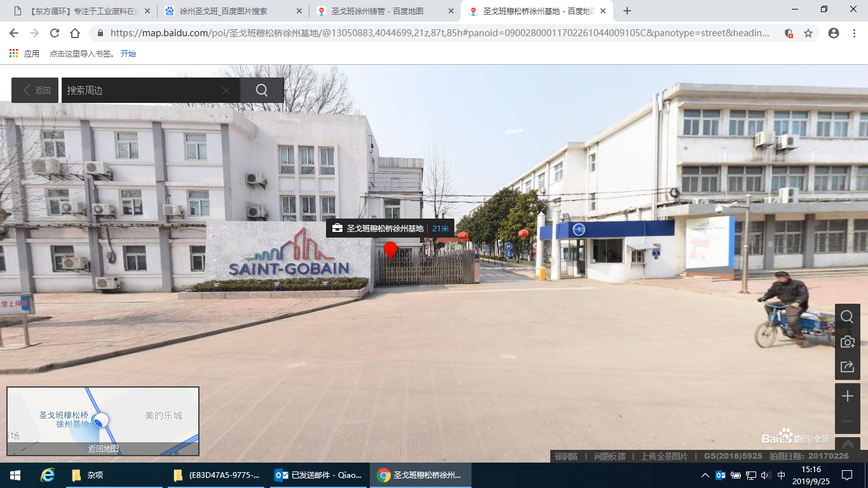Reload the current page
This screenshot has width=868, height=488.
point(55,33)
